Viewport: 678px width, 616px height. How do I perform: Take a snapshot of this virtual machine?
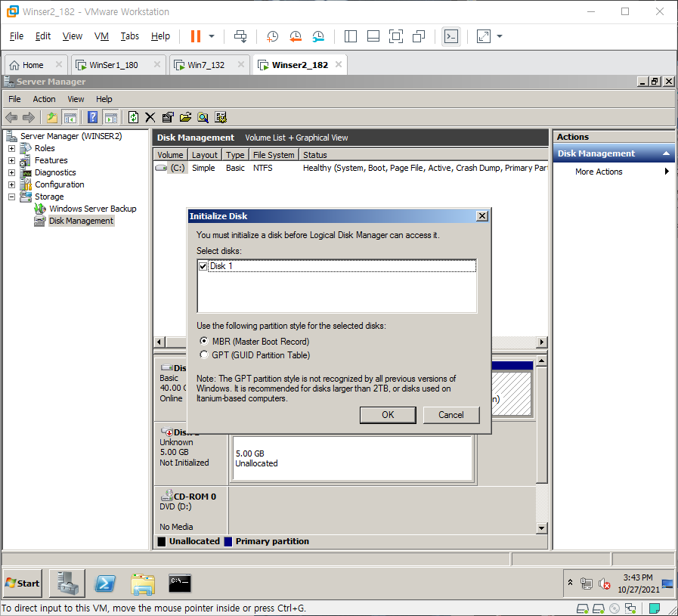(x=272, y=36)
